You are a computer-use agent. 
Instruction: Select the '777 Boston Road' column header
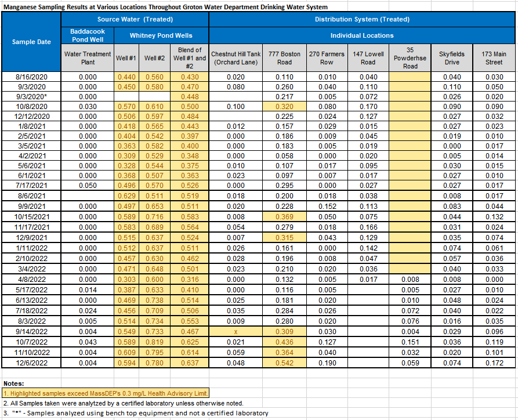[x=284, y=58]
